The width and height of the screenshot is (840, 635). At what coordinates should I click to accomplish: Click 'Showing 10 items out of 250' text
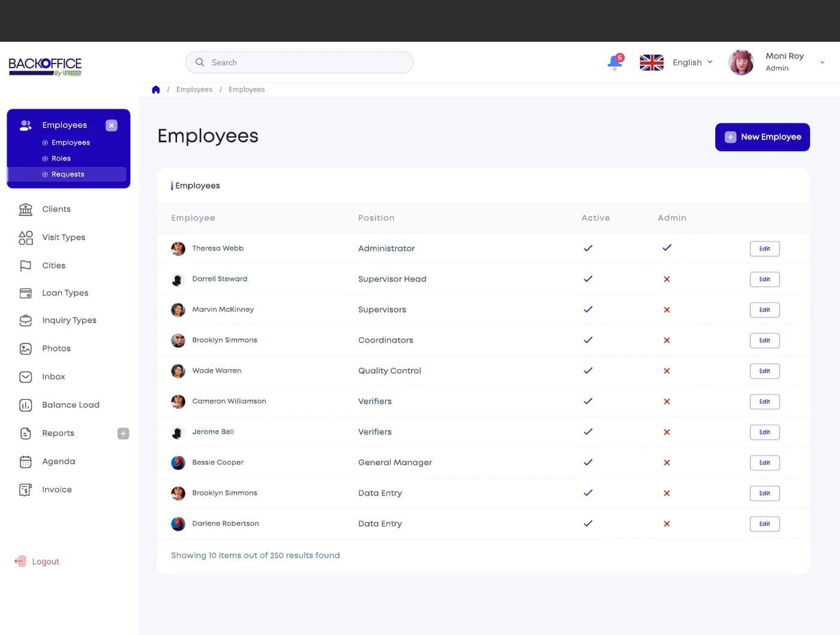coord(256,555)
